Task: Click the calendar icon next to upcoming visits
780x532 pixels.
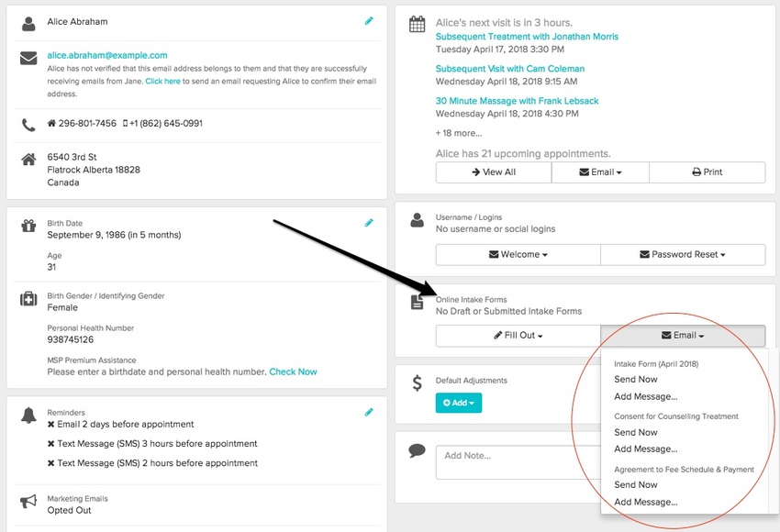Action: click(418, 24)
